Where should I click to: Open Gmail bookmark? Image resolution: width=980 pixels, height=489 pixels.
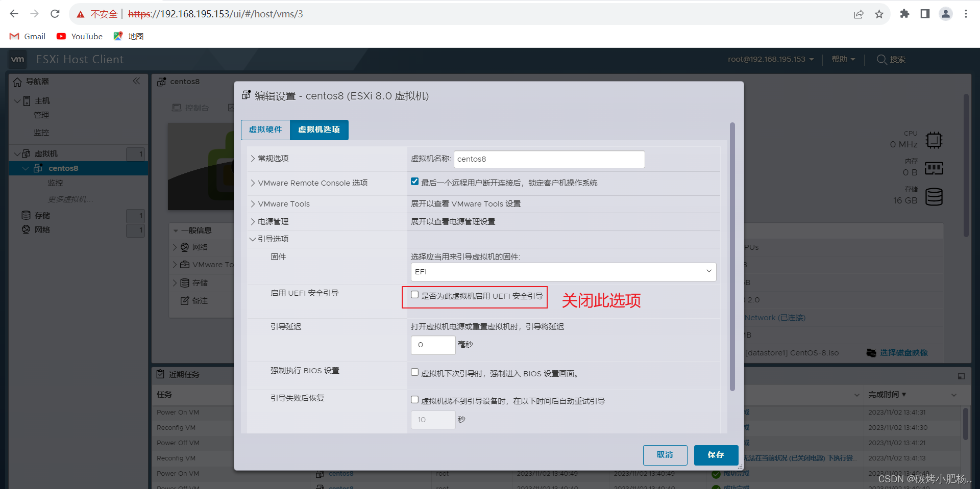(x=28, y=36)
